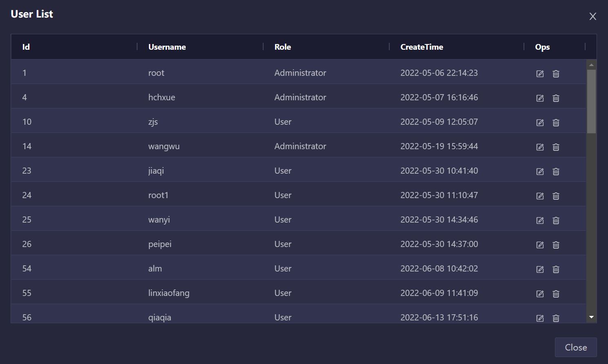Screen dimensions: 608x364
Task: Delete user jiaqi
Action: click(x=556, y=172)
